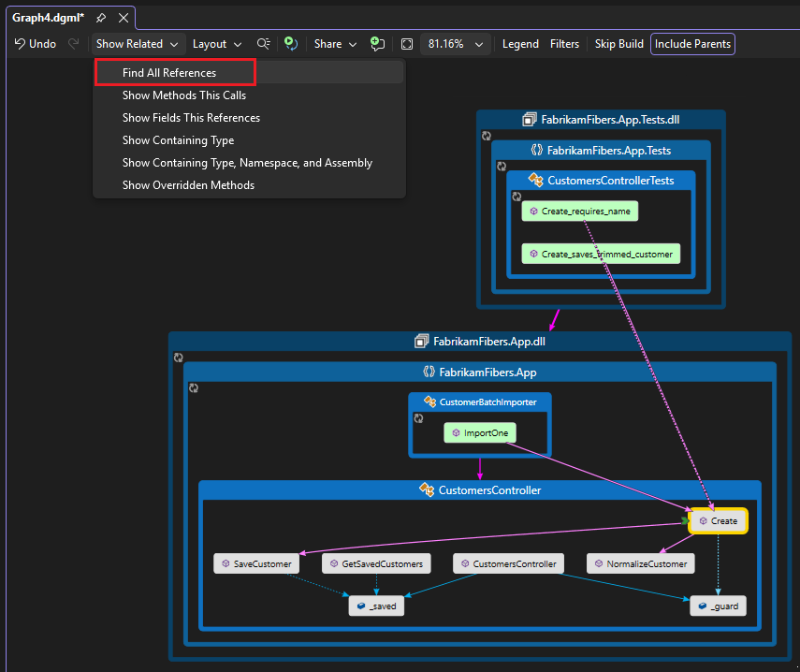Image resolution: width=800 pixels, height=672 pixels.
Task: Click the assembly icon on FabrikamFibers.App.dll
Action: [422, 341]
